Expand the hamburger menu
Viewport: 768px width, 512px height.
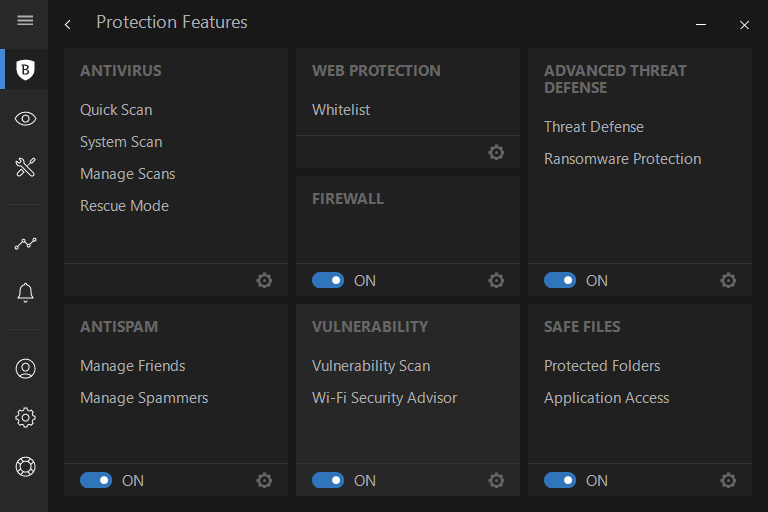tap(26, 21)
